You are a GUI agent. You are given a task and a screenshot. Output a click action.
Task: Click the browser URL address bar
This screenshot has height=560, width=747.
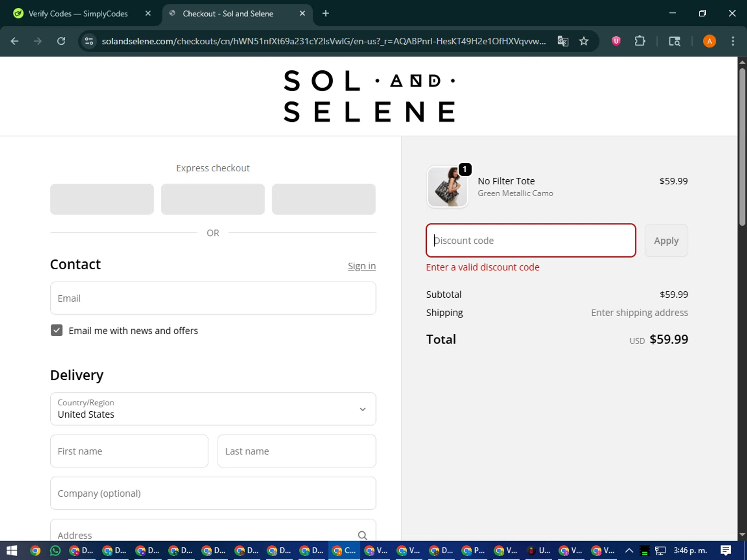click(324, 41)
